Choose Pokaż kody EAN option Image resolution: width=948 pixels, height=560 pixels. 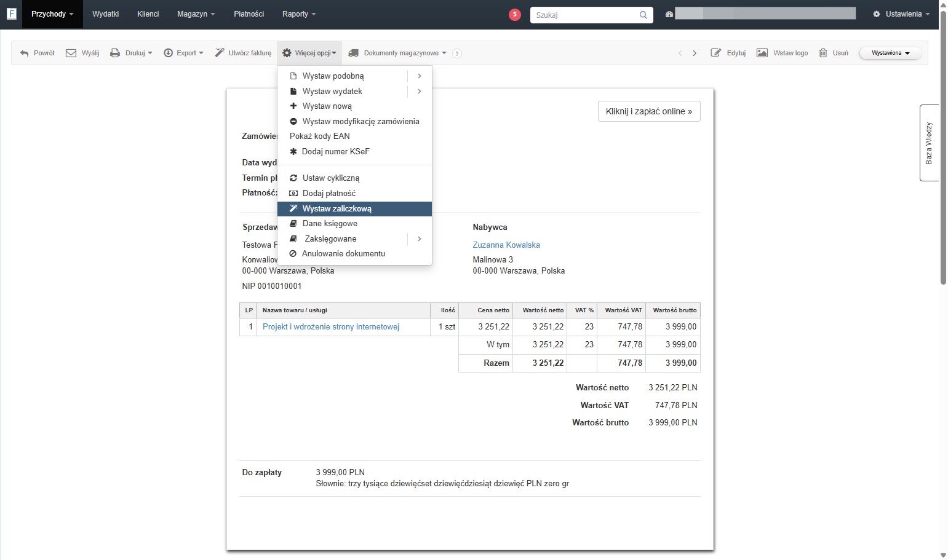(354, 136)
